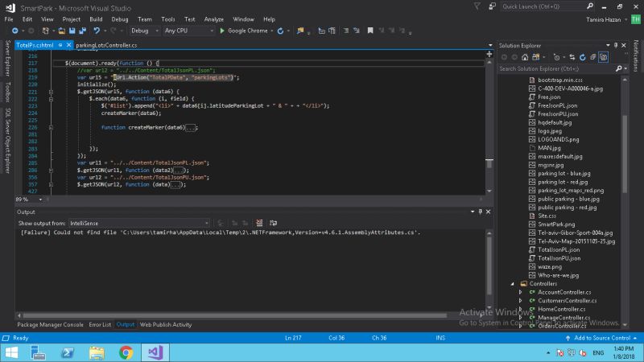This screenshot has height=362, width=644.
Task: Open the Debug configuration dropdown
Action: pos(145,31)
